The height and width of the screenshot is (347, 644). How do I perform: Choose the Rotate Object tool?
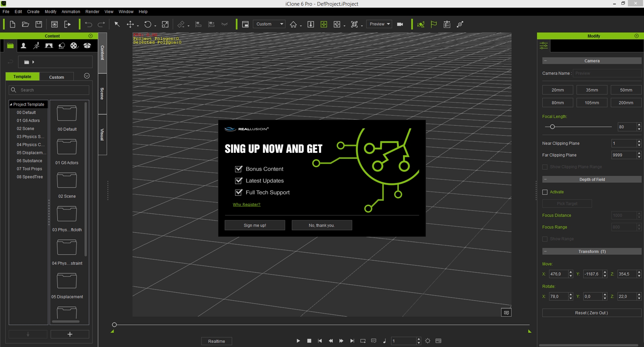[x=148, y=24]
